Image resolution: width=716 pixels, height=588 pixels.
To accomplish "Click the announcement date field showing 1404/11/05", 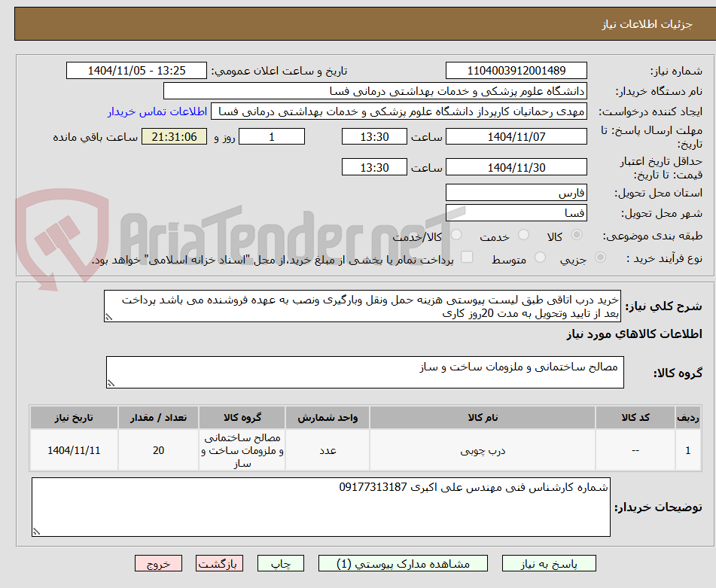I will click(x=136, y=70).
